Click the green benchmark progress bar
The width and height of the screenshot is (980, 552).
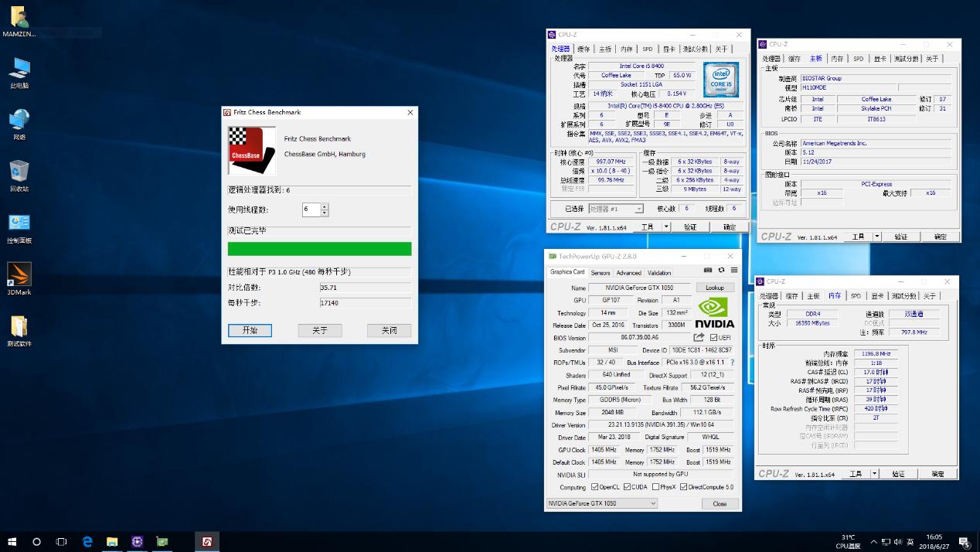[x=319, y=249]
